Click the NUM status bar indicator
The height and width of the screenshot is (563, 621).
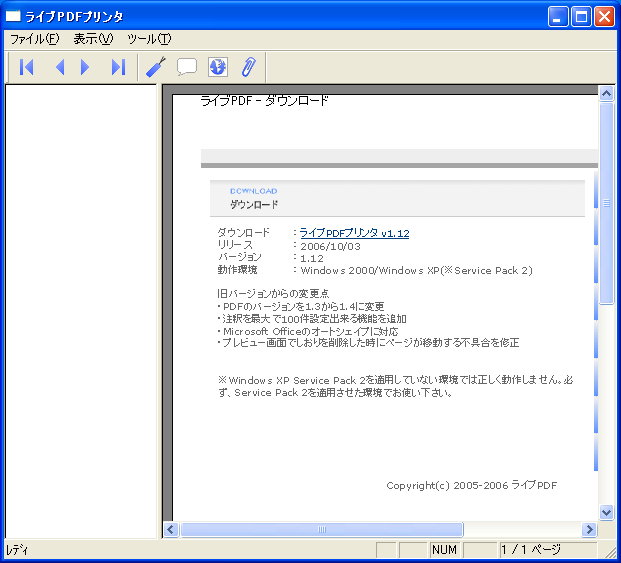point(444,550)
